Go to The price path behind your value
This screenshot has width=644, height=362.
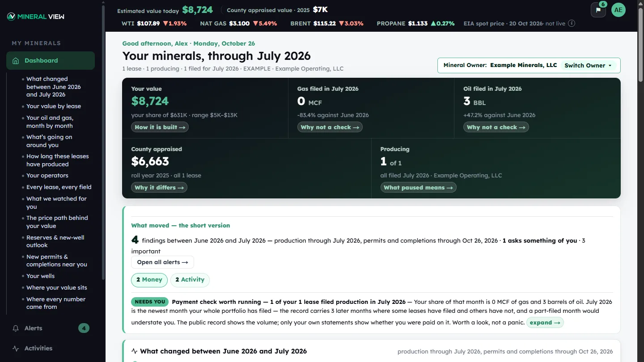pyautogui.click(x=57, y=222)
